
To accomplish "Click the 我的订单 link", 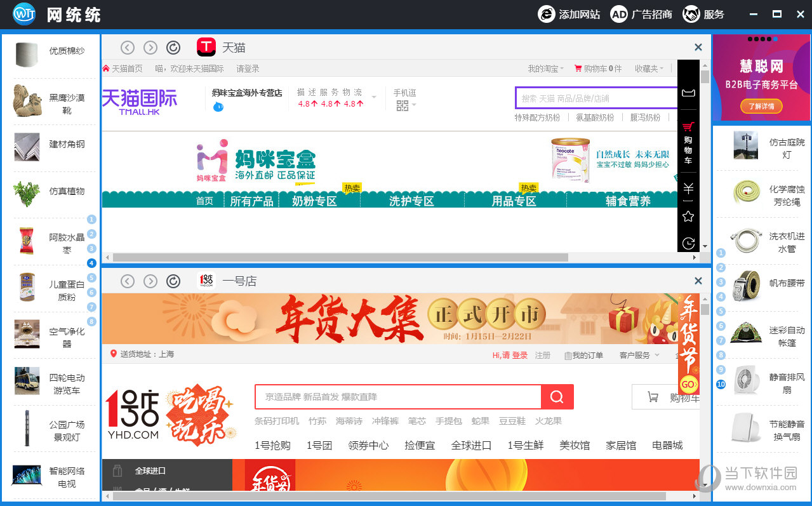I will [583, 356].
